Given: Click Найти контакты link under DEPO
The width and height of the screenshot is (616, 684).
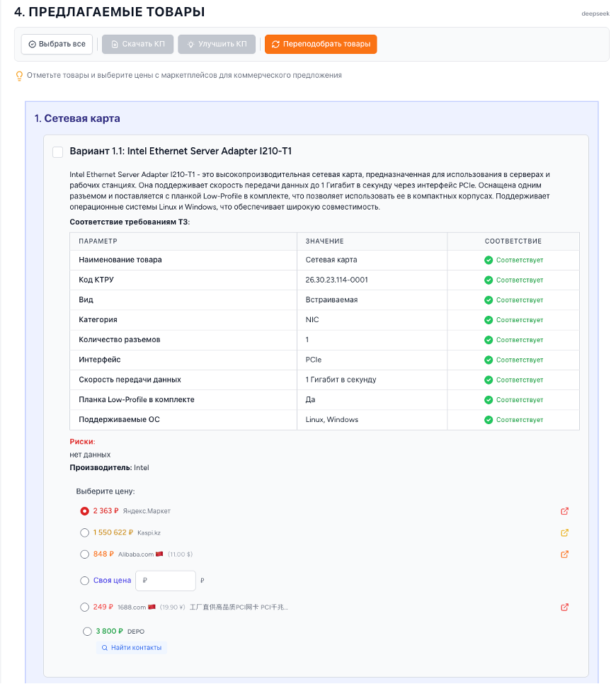Looking at the screenshot, I should click(x=132, y=648).
